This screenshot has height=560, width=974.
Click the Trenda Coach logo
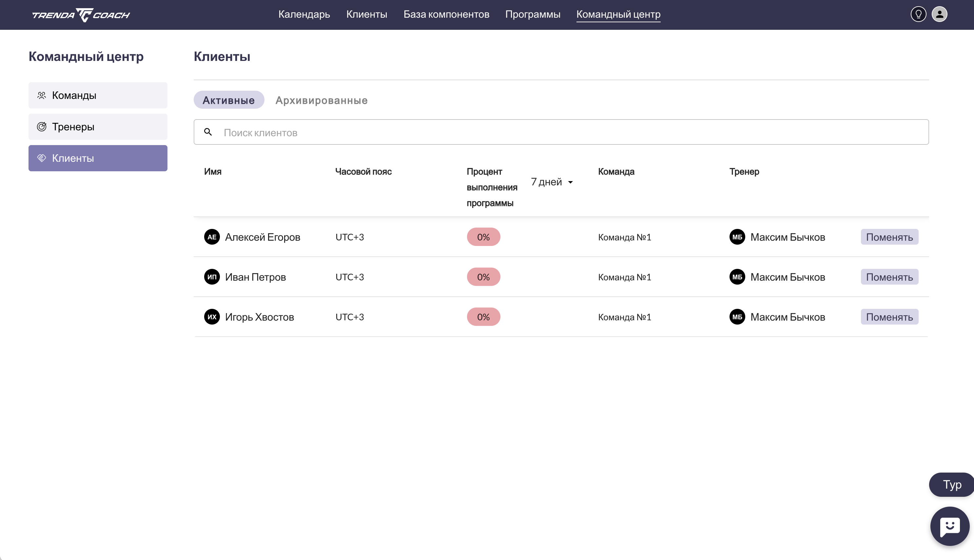click(81, 15)
